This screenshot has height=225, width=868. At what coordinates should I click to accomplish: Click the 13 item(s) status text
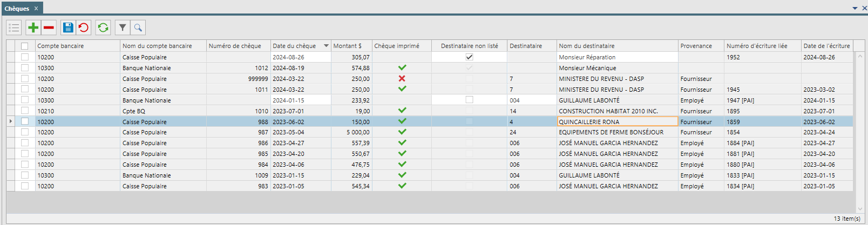coord(847,219)
